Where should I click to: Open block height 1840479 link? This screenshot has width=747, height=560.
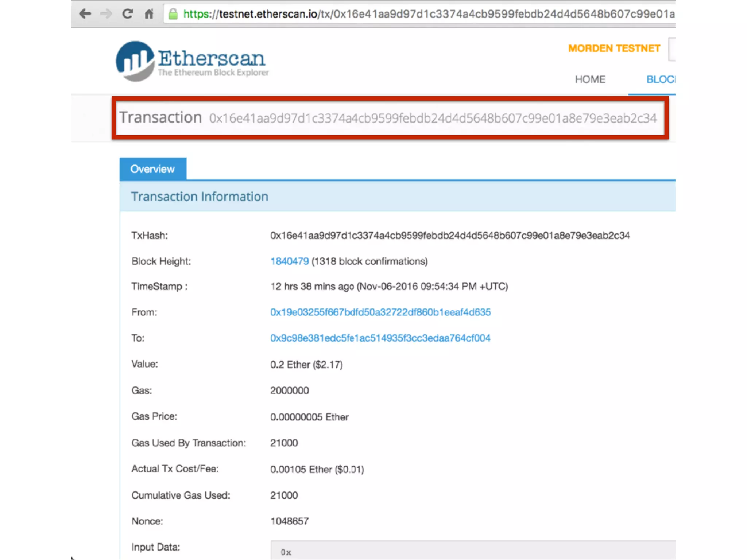click(x=289, y=261)
